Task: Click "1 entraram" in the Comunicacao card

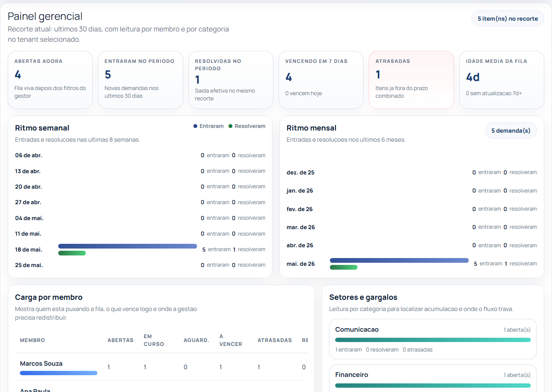Action: coord(348,350)
